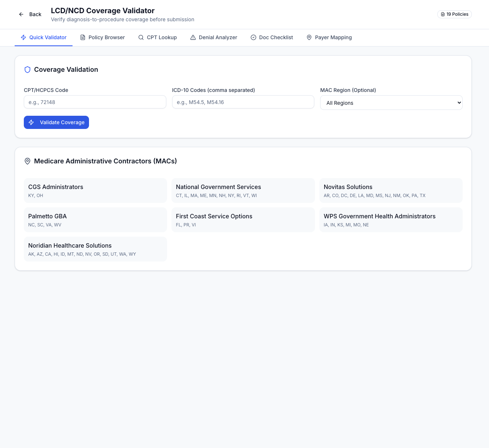Click the magnifier icon on CPT Lookup tab
489x448 pixels.
pos(141,37)
